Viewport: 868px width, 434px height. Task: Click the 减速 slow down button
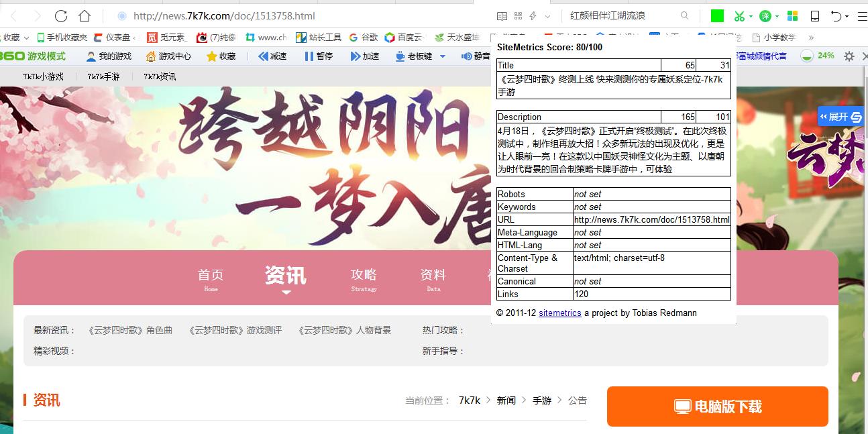tap(272, 56)
